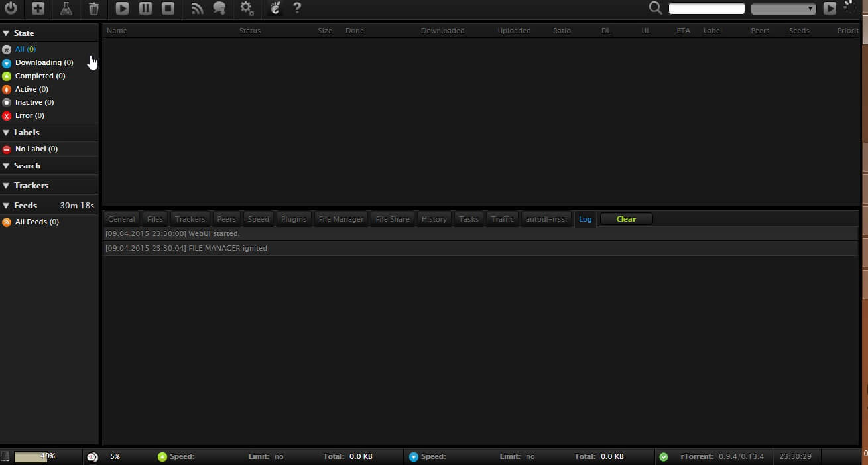Image resolution: width=868 pixels, height=465 pixels.
Task: Filter by Downloading torrents
Action: [x=44, y=62]
